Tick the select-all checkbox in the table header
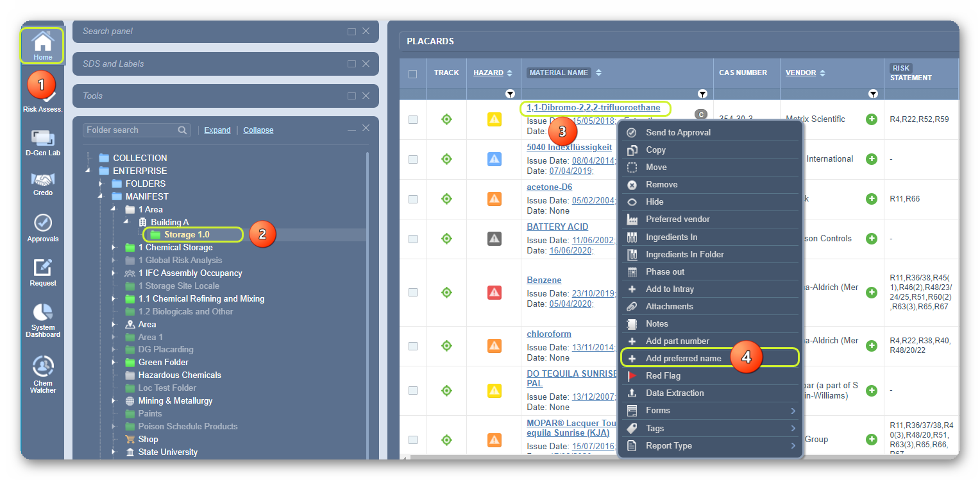 pyautogui.click(x=412, y=74)
